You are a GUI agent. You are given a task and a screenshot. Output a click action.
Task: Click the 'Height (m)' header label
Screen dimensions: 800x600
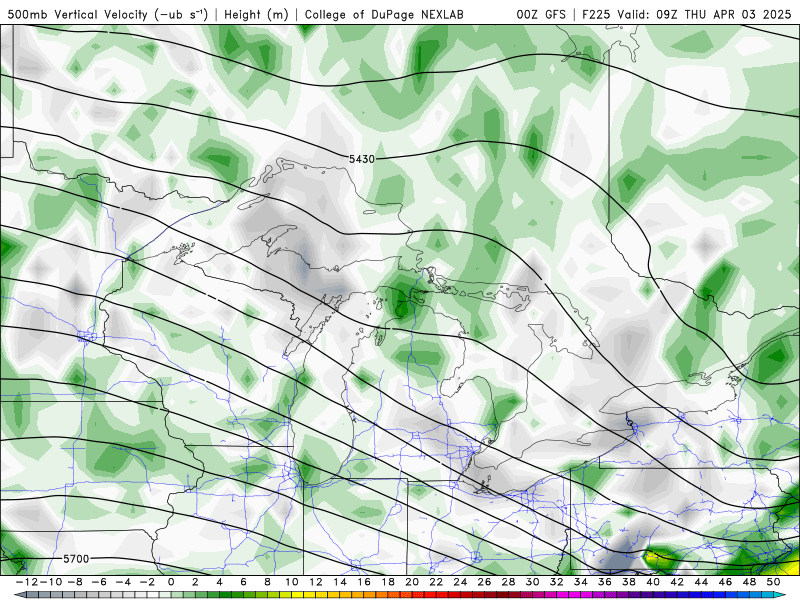click(256, 14)
